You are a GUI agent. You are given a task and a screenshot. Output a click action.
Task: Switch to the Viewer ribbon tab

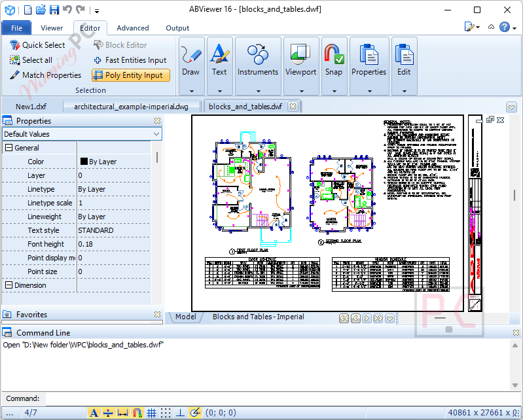[52, 28]
